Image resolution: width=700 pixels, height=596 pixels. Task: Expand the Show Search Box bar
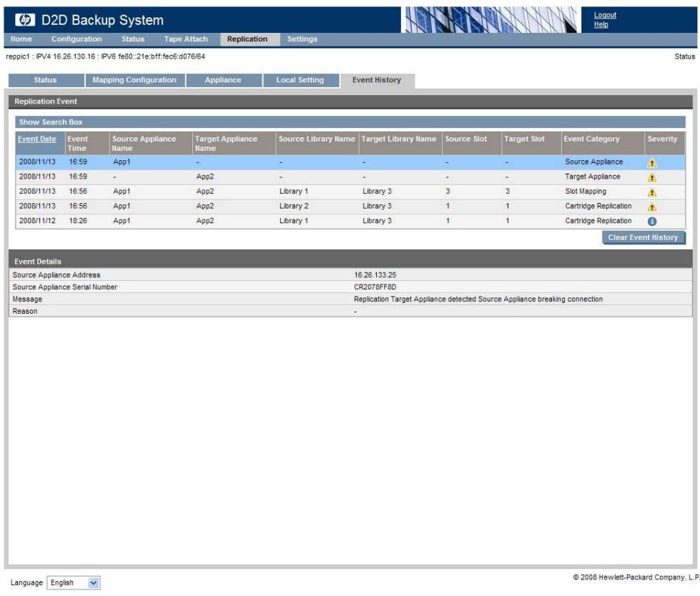click(350, 122)
